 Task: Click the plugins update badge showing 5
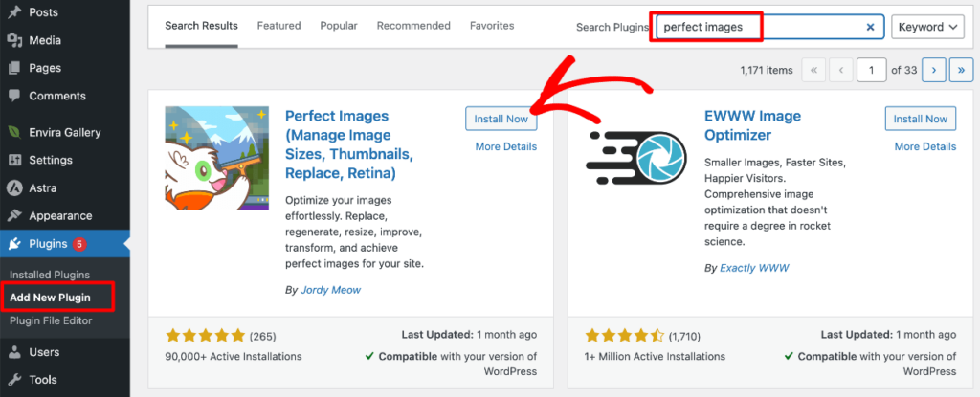(78, 244)
